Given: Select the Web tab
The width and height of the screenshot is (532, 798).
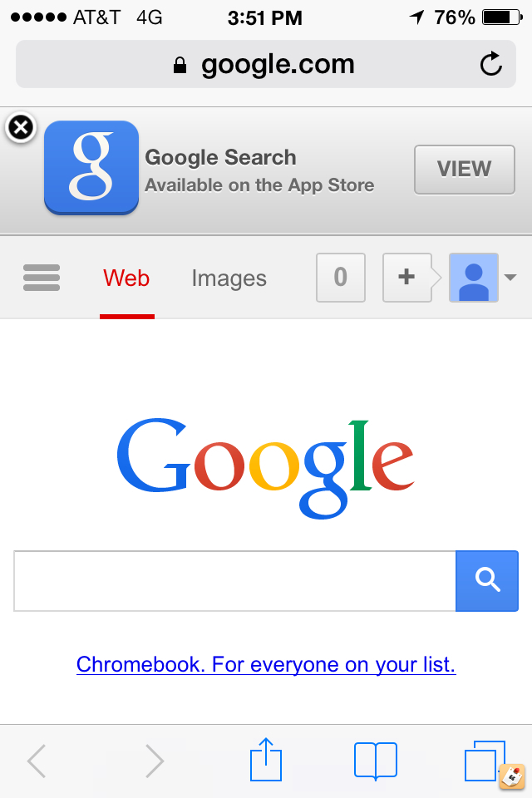Looking at the screenshot, I should point(126,278).
